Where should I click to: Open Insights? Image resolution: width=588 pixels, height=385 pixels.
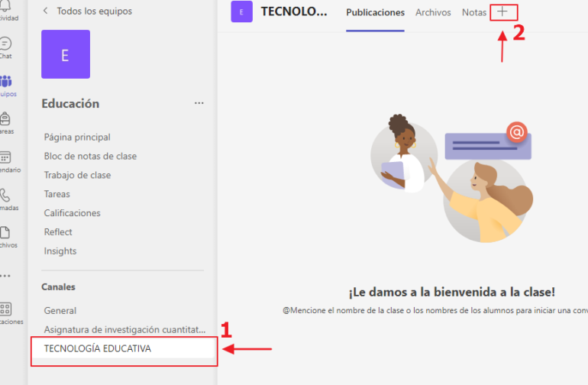pos(60,251)
